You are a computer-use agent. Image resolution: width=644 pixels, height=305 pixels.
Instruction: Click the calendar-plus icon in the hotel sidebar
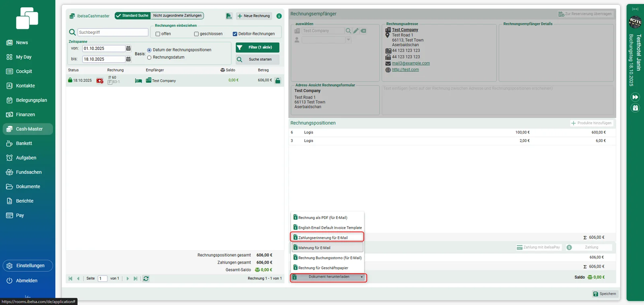[x=635, y=108]
